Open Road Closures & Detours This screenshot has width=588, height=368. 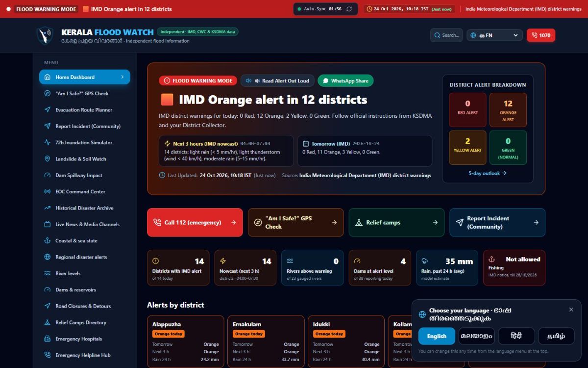pyautogui.click(x=85, y=306)
